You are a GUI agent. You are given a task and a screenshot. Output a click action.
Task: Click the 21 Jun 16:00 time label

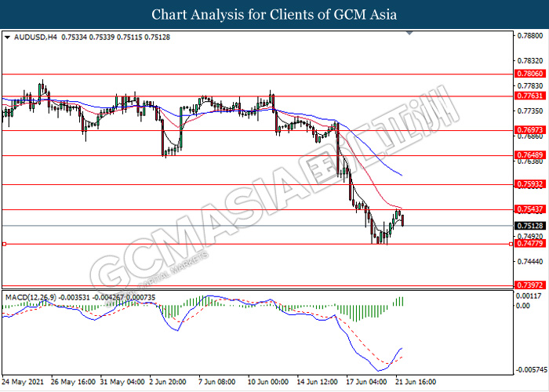[416, 382]
